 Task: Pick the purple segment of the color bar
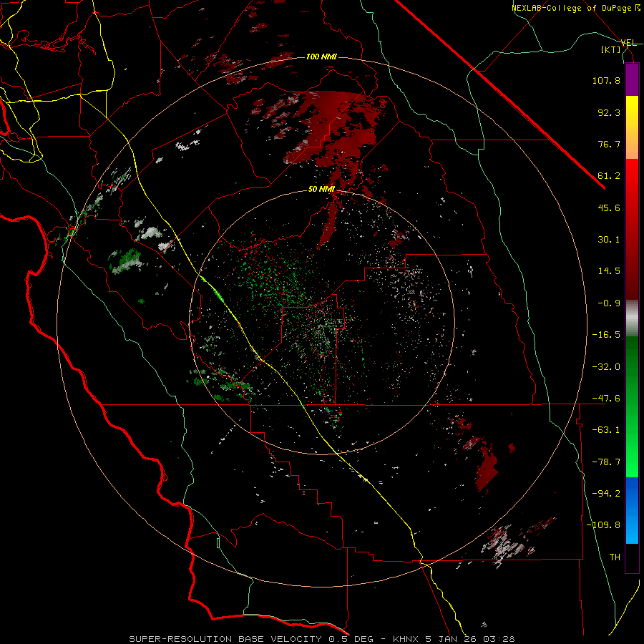click(x=632, y=79)
